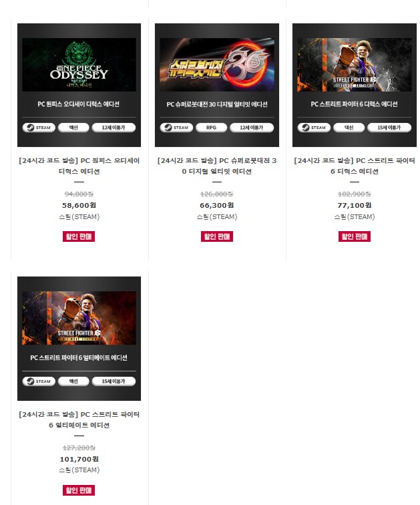This screenshot has height=505, width=420.
Task: Click the red sale badge under Super Robot Wars 30
Action: [217, 236]
